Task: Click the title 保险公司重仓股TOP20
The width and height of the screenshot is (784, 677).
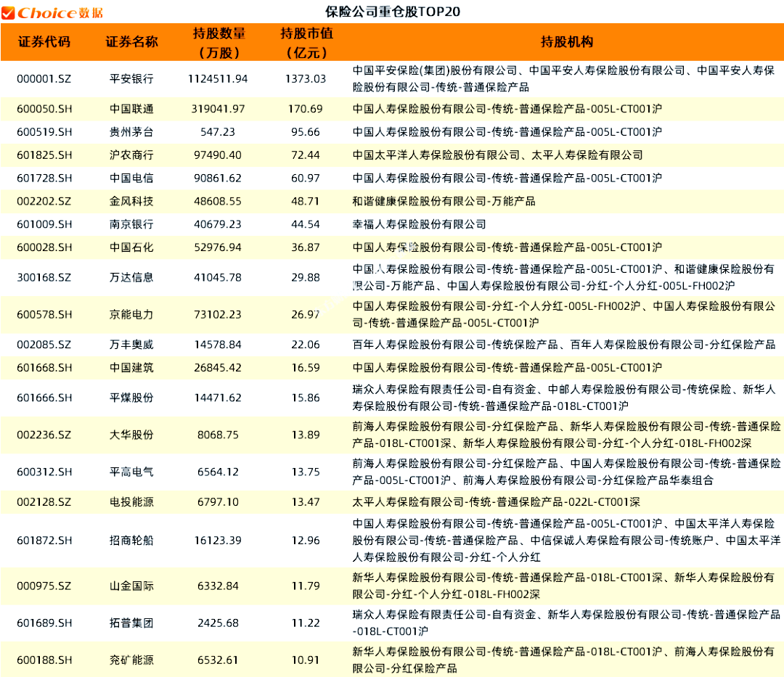Action: [x=393, y=12]
